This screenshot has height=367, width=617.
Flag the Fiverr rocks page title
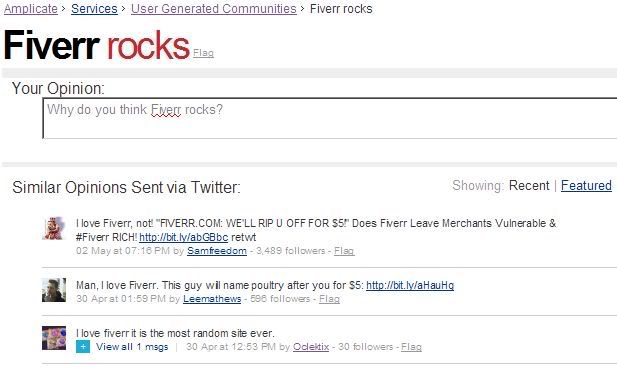coord(203,53)
